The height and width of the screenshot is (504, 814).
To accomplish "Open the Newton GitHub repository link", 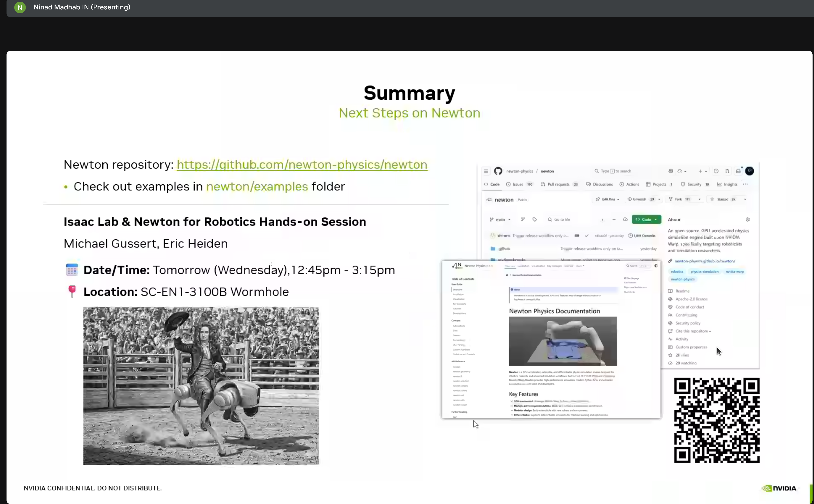I will [x=302, y=165].
